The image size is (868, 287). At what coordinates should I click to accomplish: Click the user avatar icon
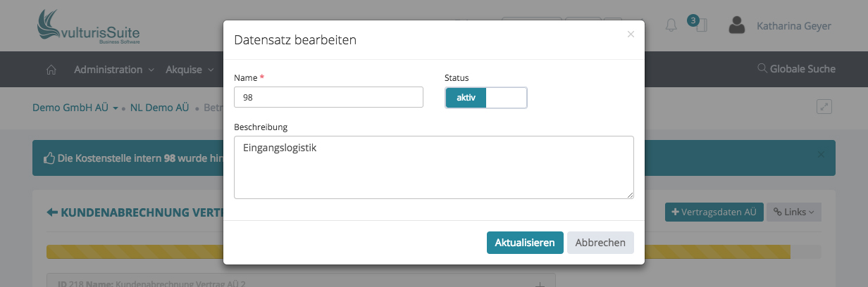click(x=737, y=26)
